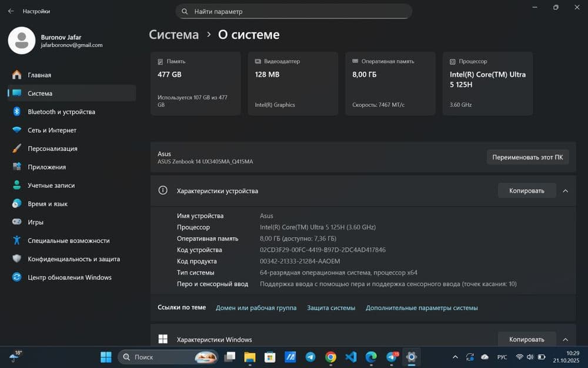Show hidden tray icons chevron
This screenshot has width=588, height=368.
pos(455,357)
